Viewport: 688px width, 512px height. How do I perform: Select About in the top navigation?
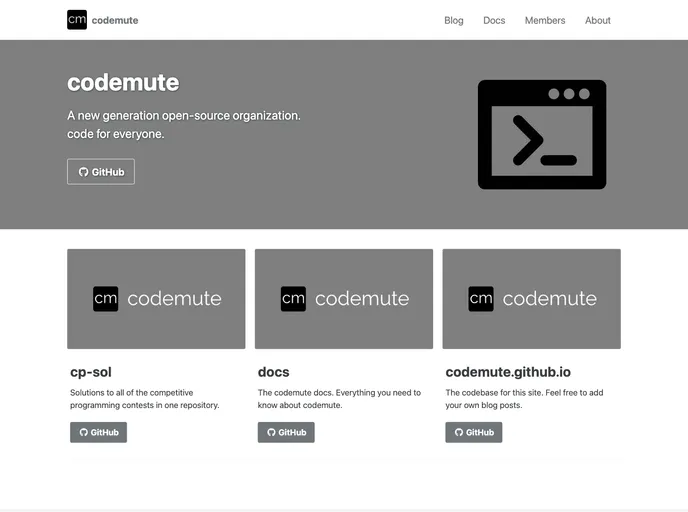[x=598, y=20]
